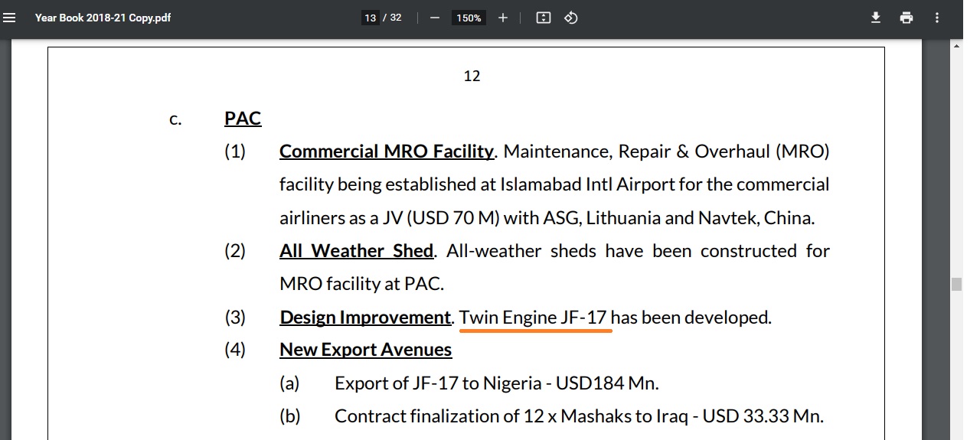Click the line mentioning ASG, Lithuania and Navtek
Screen dimensions: 980x440
click(547, 218)
